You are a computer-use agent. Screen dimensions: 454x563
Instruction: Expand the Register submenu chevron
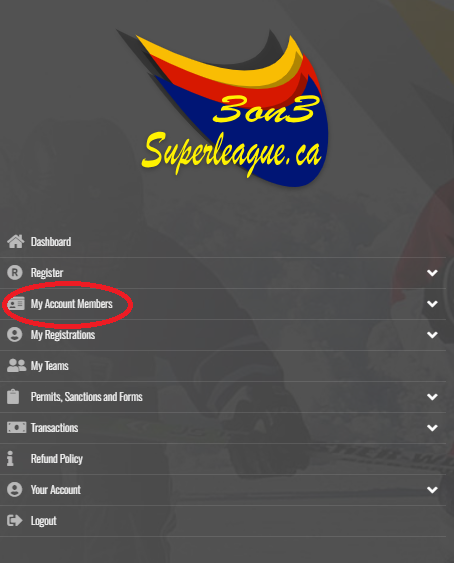(432, 273)
